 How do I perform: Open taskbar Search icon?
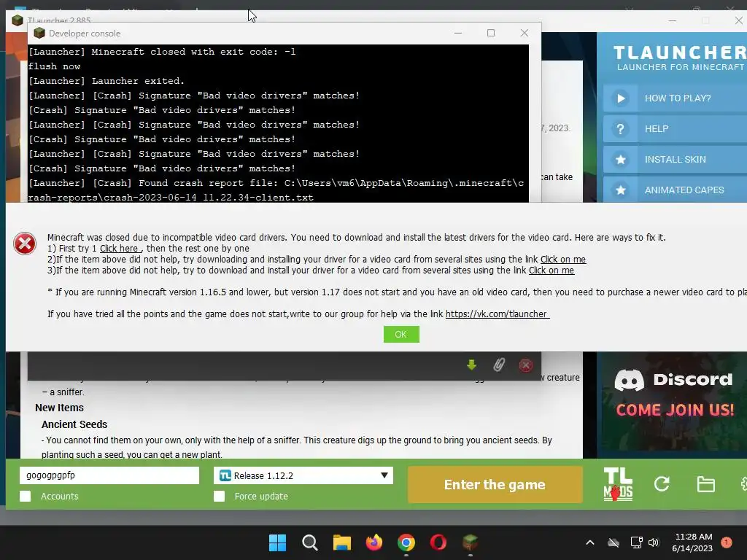(309, 542)
